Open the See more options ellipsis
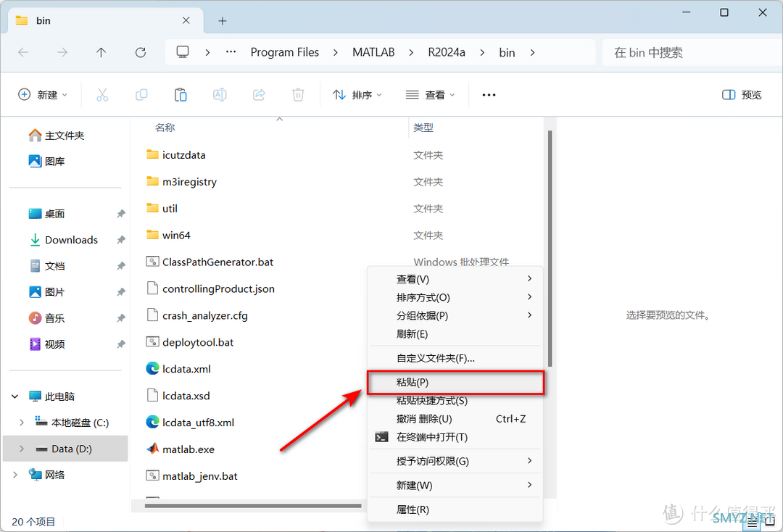 coord(489,95)
